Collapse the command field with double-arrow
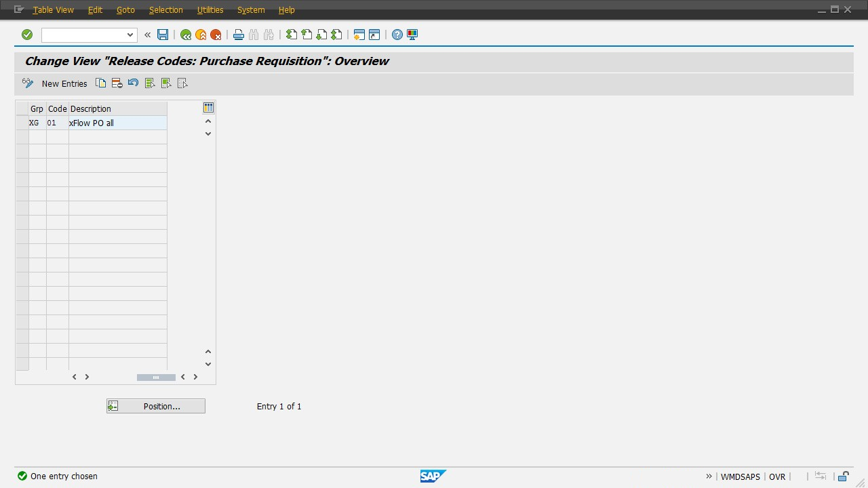This screenshot has width=868, height=488. point(147,35)
